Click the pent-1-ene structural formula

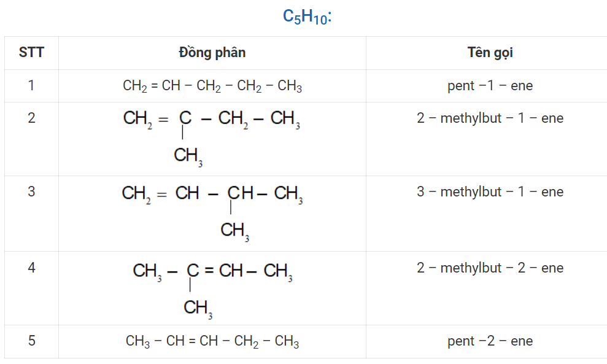[212, 86]
